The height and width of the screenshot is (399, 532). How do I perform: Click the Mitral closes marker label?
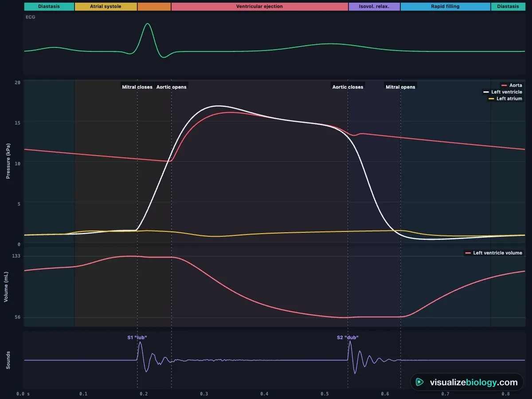tap(137, 87)
